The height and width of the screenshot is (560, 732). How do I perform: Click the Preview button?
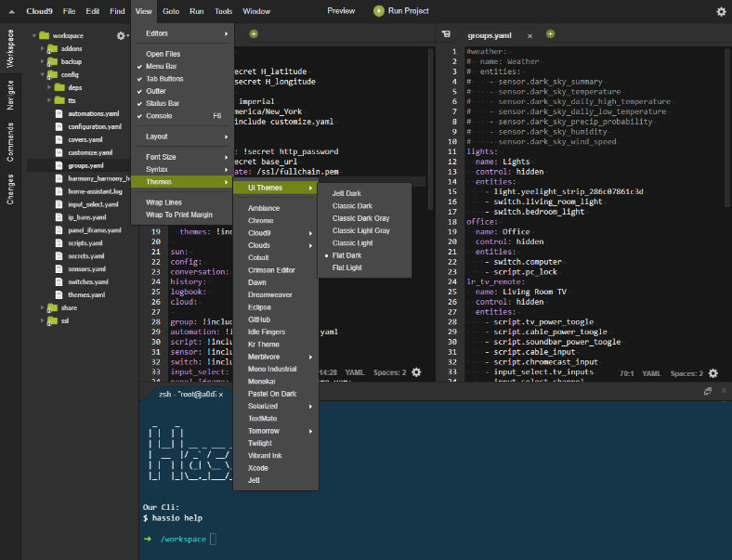tap(341, 11)
